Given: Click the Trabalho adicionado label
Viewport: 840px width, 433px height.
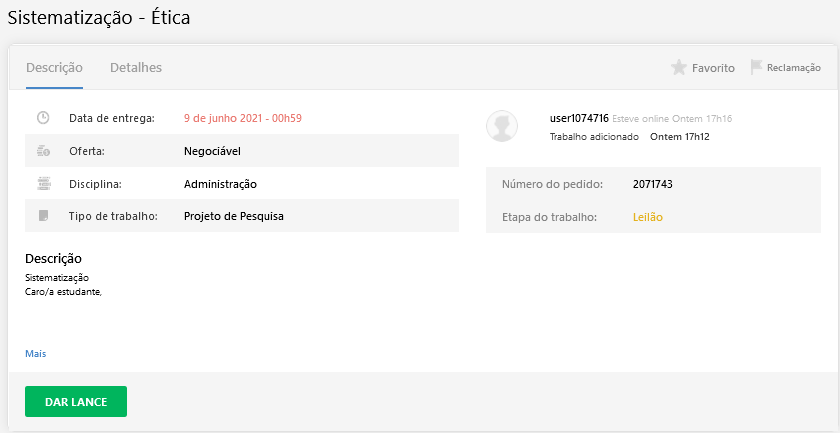Looking at the screenshot, I should tap(594, 137).
